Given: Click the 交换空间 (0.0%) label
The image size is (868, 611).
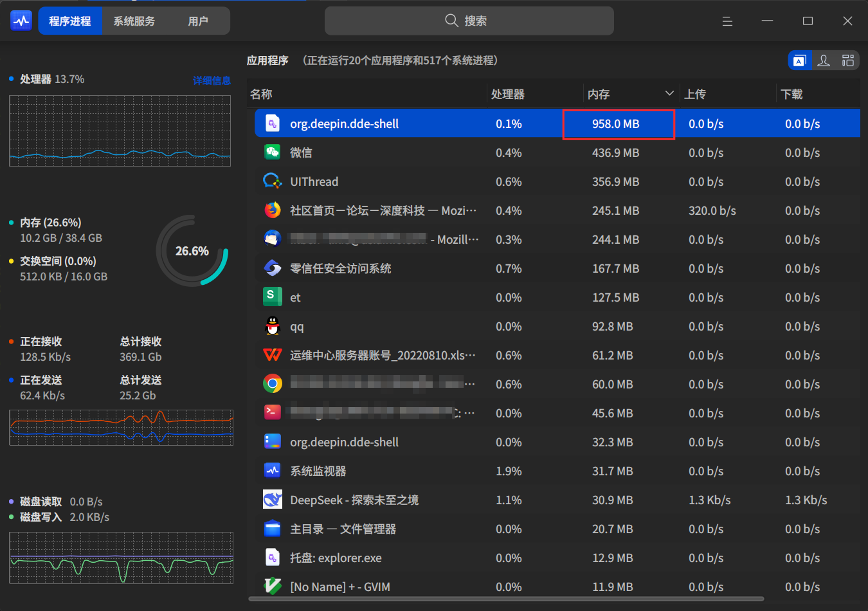Looking at the screenshot, I should 58,261.
